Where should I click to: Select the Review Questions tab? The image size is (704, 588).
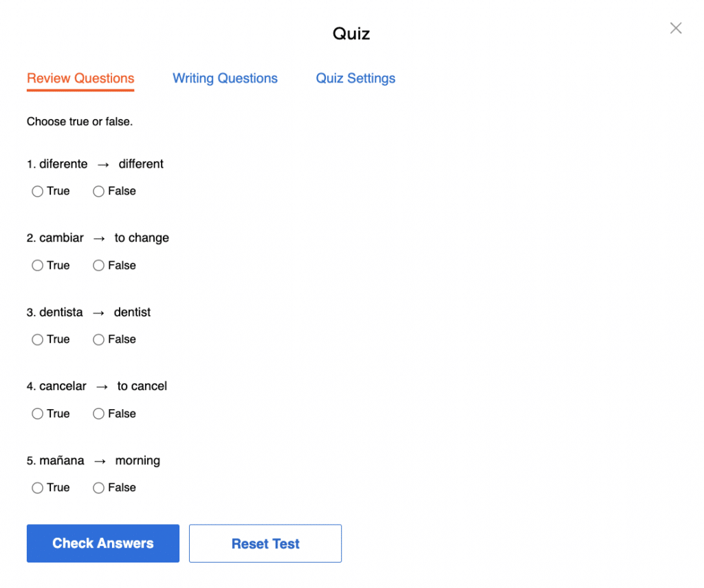click(x=80, y=78)
